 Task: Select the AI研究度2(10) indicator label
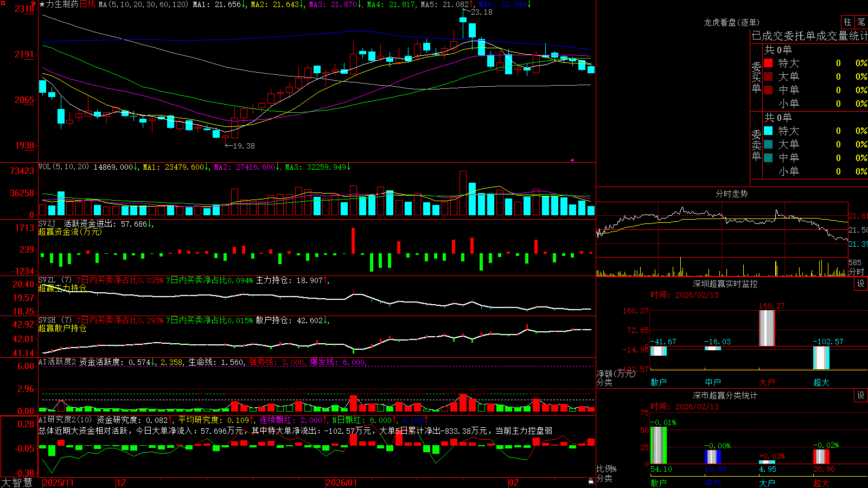66,420
